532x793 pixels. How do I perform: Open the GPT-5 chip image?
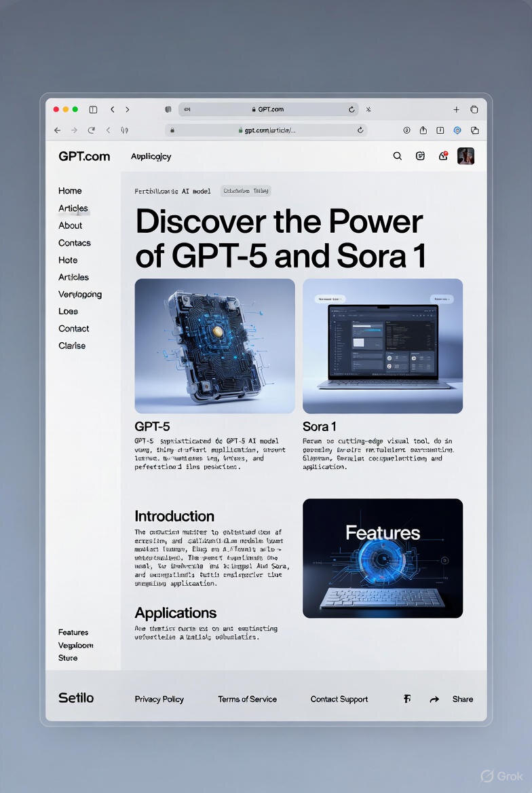click(x=215, y=346)
